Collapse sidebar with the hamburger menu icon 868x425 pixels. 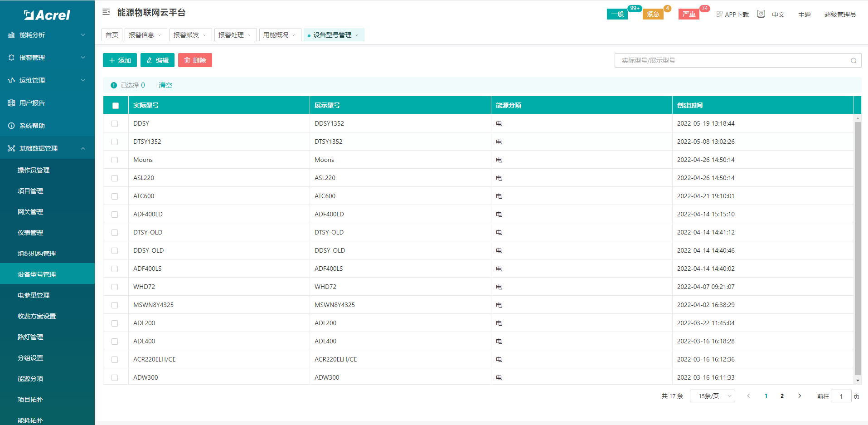coord(106,12)
